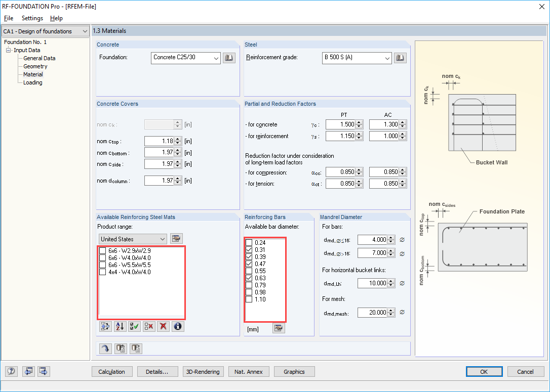Screen dimensions: 550x392
Task: Check the 6x6 - W4.0xW4.0 steel mat
Action: pyautogui.click(x=103, y=257)
